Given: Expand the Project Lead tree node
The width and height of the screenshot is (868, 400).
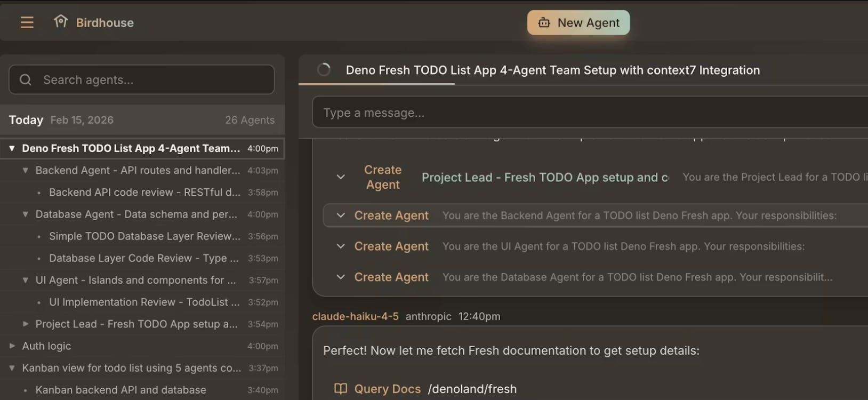Looking at the screenshot, I should click(x=25, y=324).
